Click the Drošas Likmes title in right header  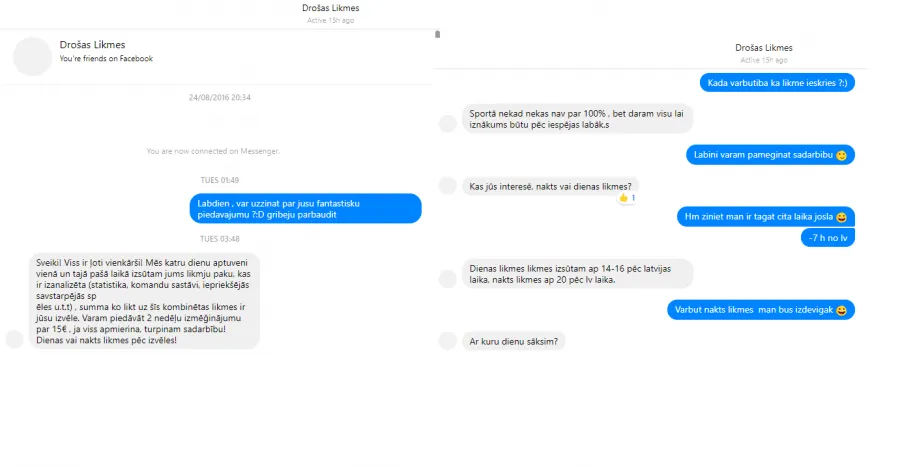pos(763,48)
